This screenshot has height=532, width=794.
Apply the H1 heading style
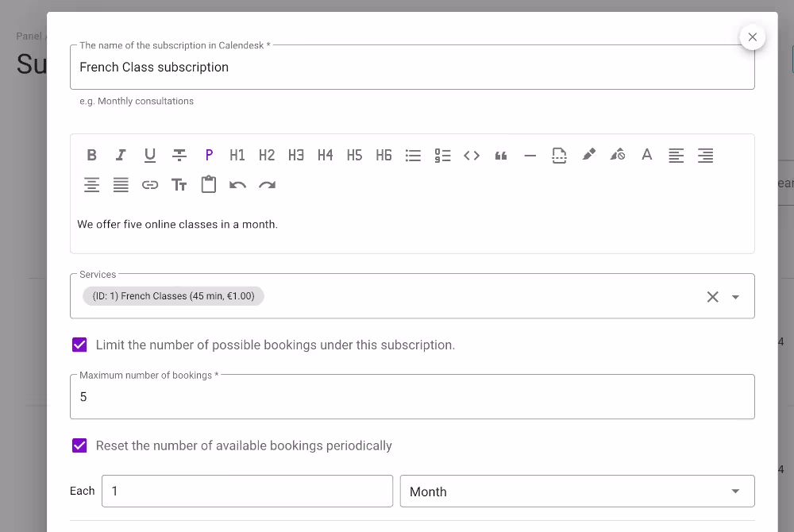237,155
